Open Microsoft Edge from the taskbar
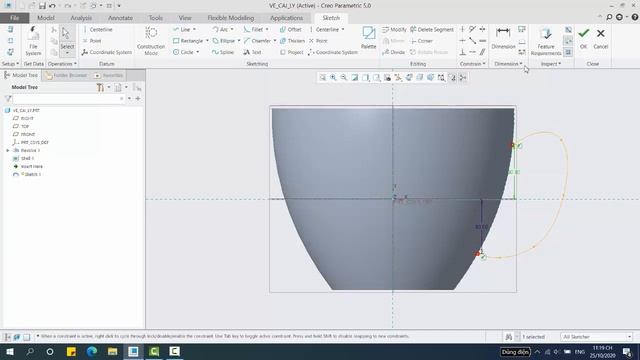The image size is (640, 360). tap(91, 351)
